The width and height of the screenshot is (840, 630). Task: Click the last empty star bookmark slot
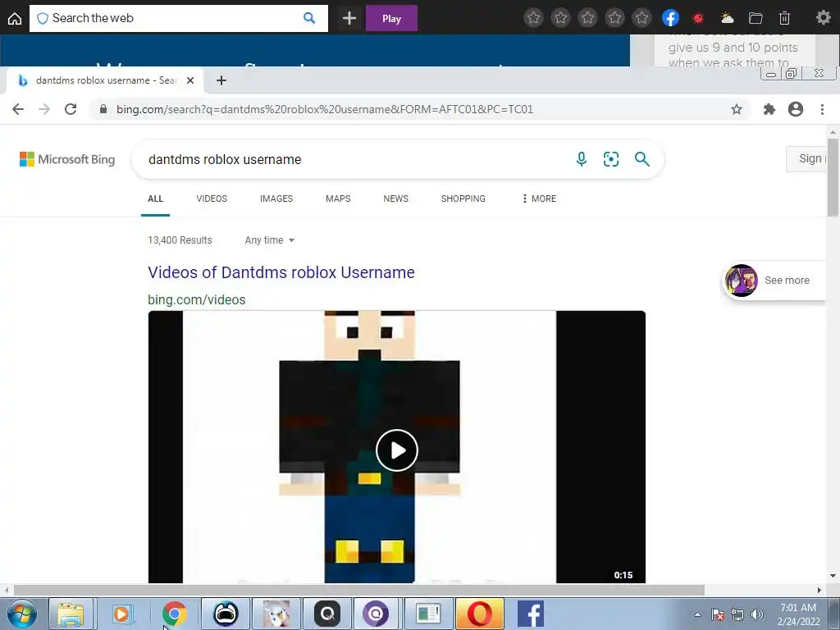coord(641,18)
